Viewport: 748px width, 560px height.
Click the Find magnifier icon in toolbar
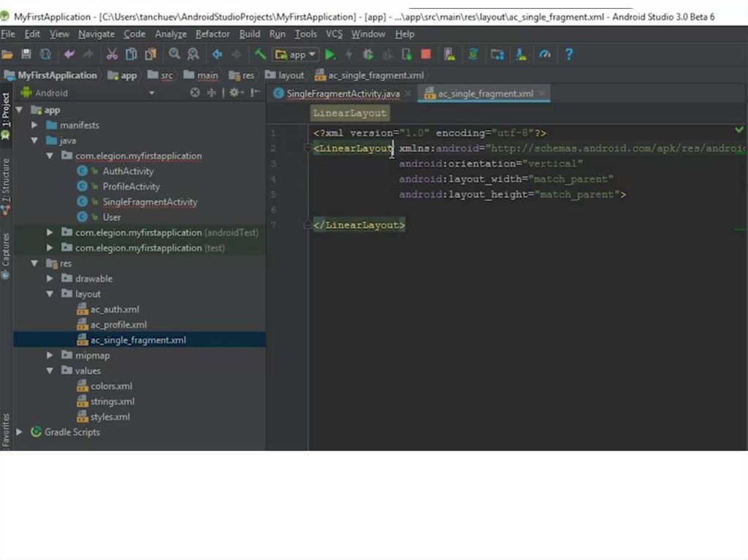coord(175,55)
